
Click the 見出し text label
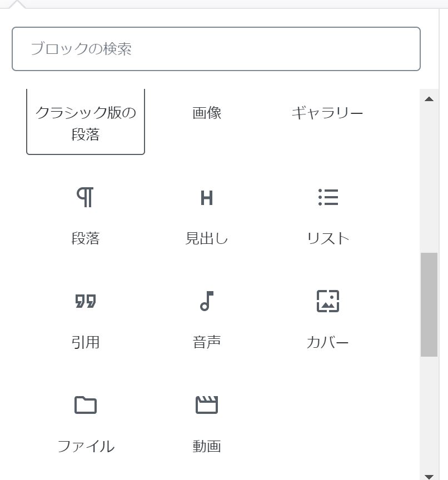[207, 238]
